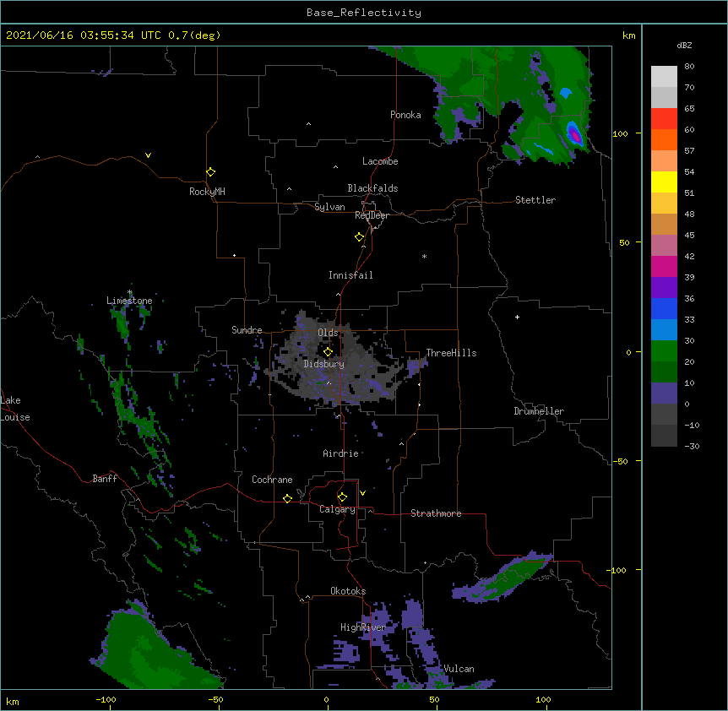Screen dimensions: 728x711
Task: Click the yellow 54 dBZ legend swatch
Action: (664, 182)
